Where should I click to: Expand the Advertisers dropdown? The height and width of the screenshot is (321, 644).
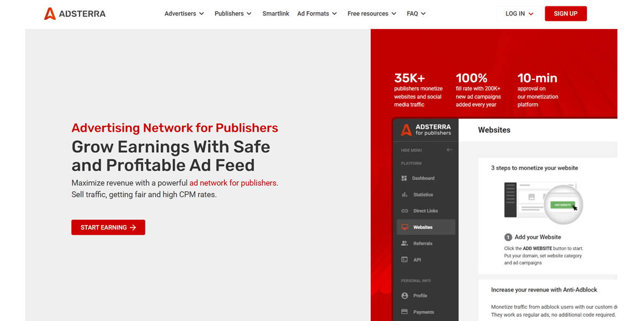184,13
